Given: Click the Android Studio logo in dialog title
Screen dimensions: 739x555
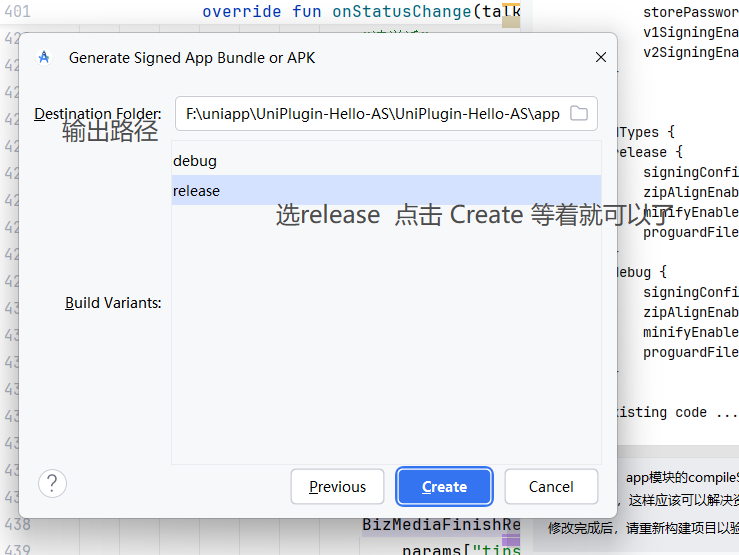Looking at the screenshot, I should tap(44, 58).
